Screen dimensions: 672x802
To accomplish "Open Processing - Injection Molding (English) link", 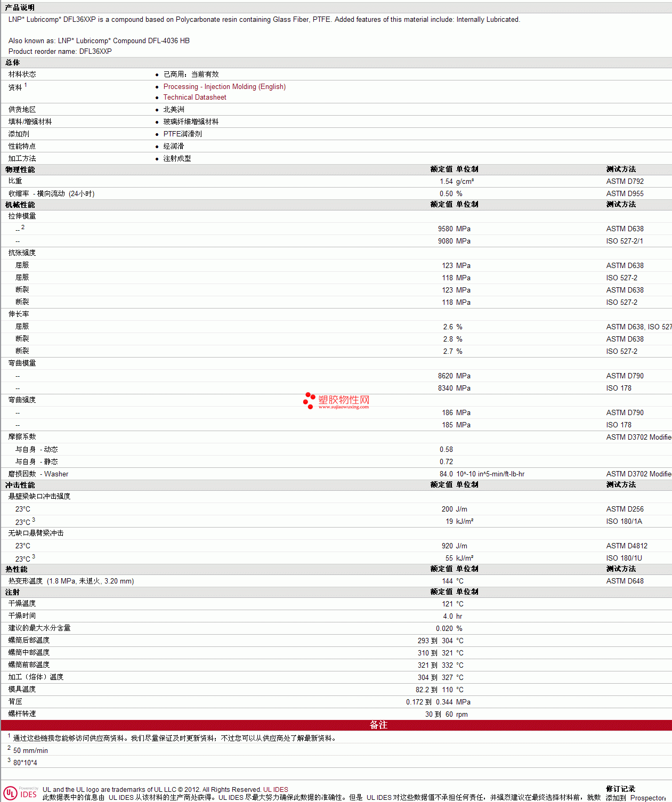I will point(224,86).
